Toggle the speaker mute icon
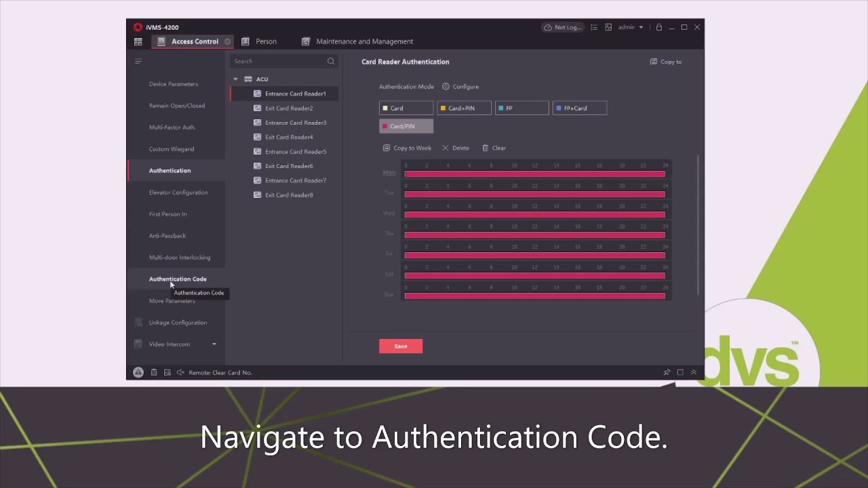868x488 pixels. click(180, 372)
